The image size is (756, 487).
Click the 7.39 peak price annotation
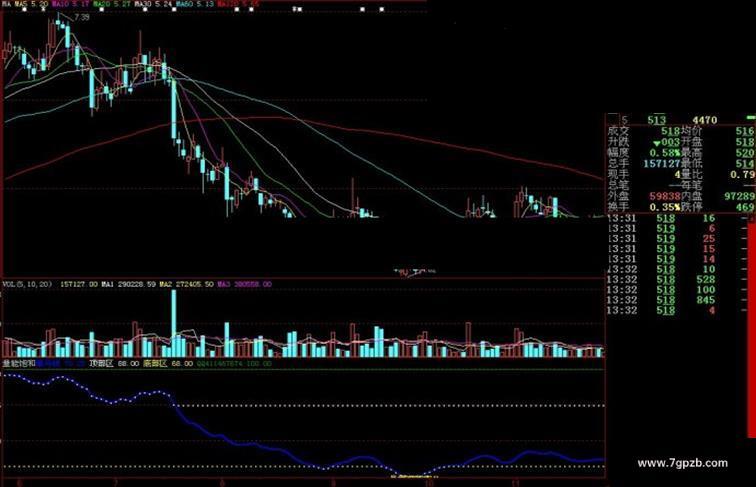(x=82, y=17)
